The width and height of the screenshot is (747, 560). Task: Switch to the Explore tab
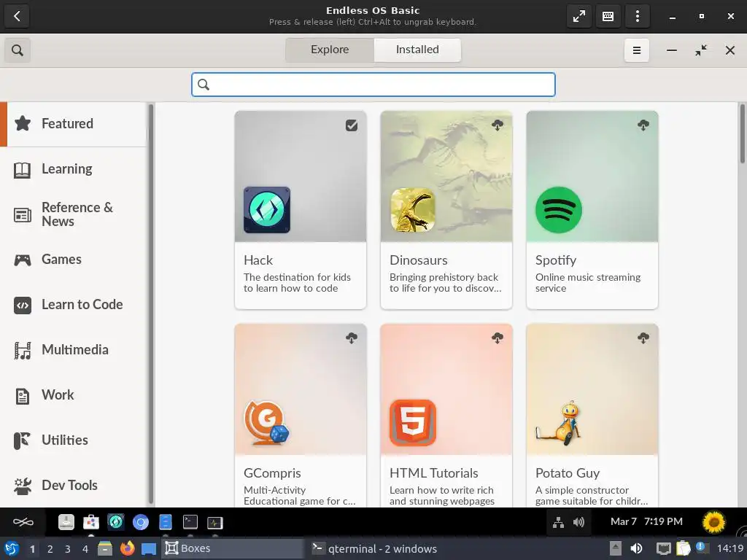[330, 50]
